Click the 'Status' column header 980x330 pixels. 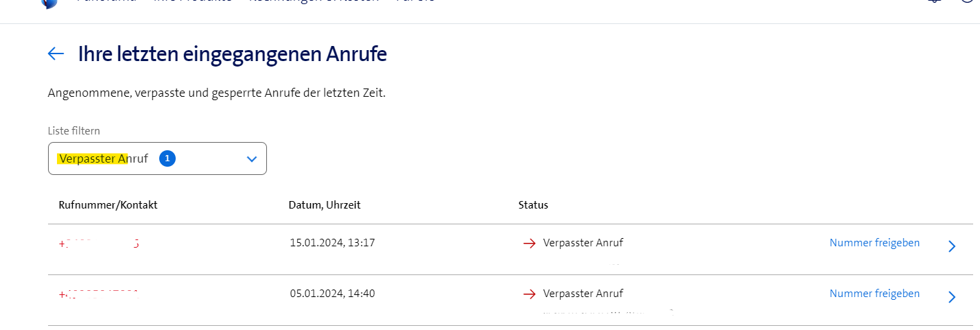click(x=533, y=205)
